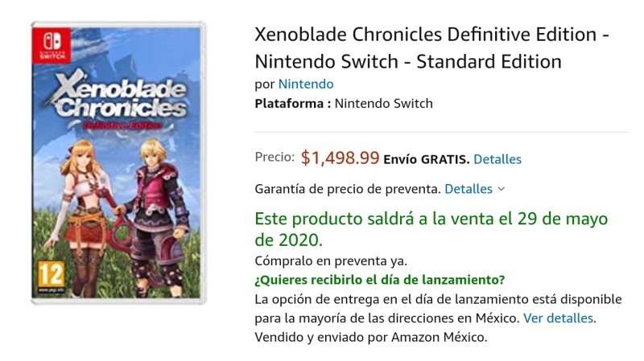Open Detalles link for garantía de preventa
This screenshot has width=644, height=361.
469,189
